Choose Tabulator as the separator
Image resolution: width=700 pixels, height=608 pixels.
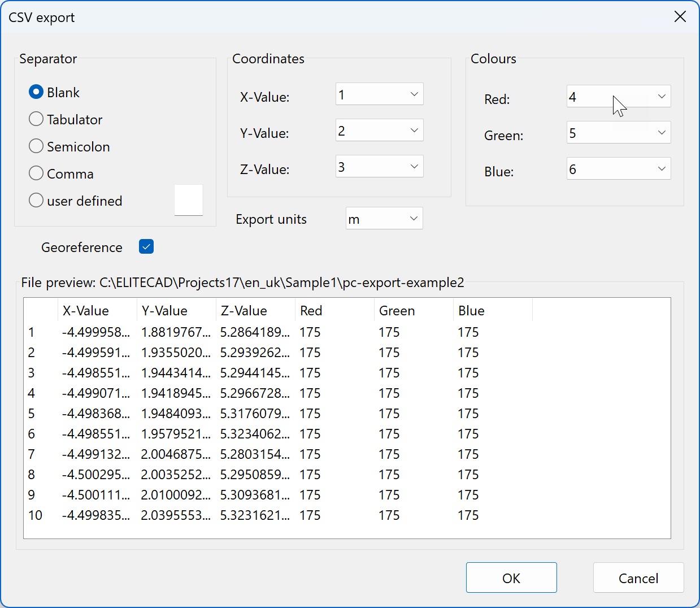pos(36,119)
